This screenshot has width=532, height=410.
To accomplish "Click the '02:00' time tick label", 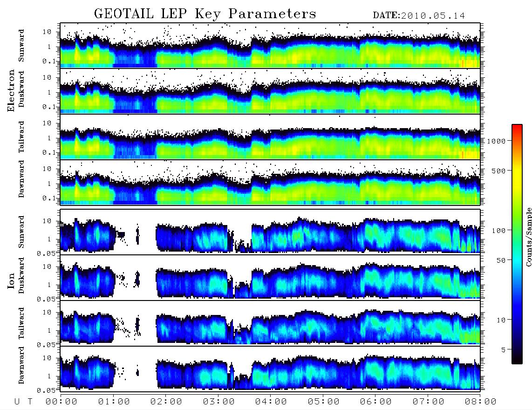I will coord(166,402).
